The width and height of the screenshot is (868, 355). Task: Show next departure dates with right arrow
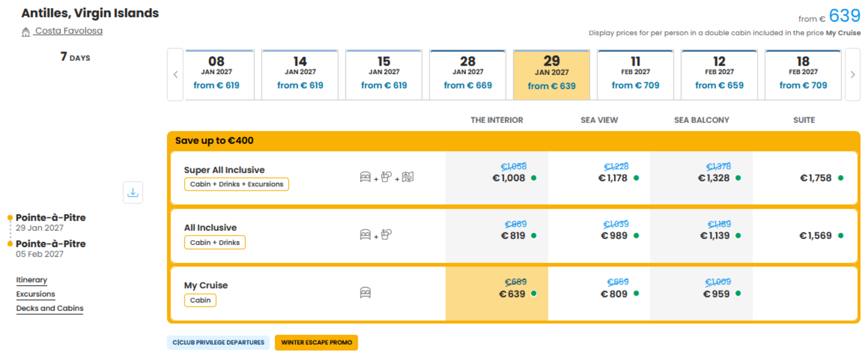click(852, 75)
